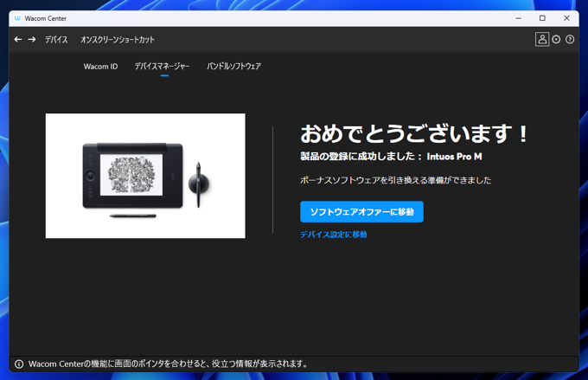Maximize the Wacom Center window
588x380 pixels.
point(542,18)
